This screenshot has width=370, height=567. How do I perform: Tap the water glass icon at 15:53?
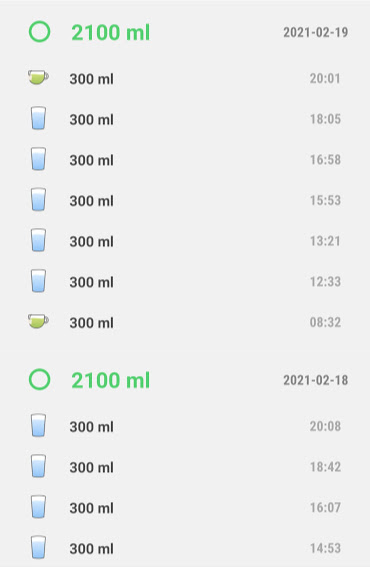click(x=38, y=199)
